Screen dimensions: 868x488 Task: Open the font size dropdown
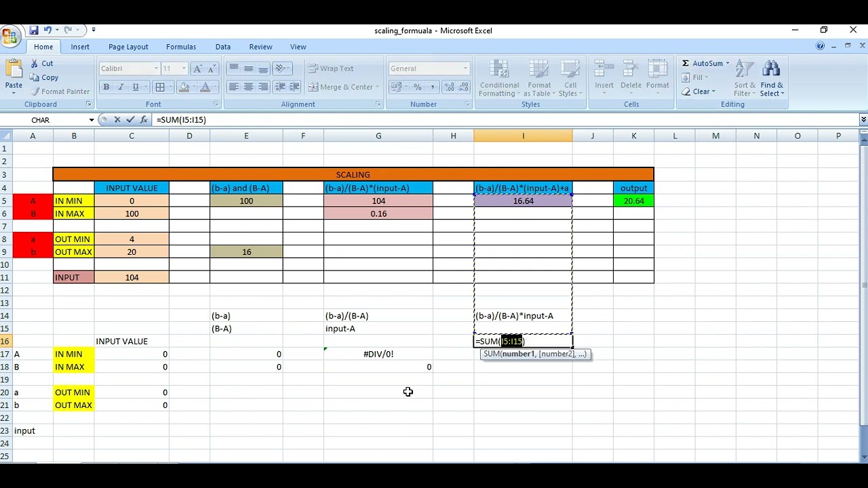click(x=183, y=68)
